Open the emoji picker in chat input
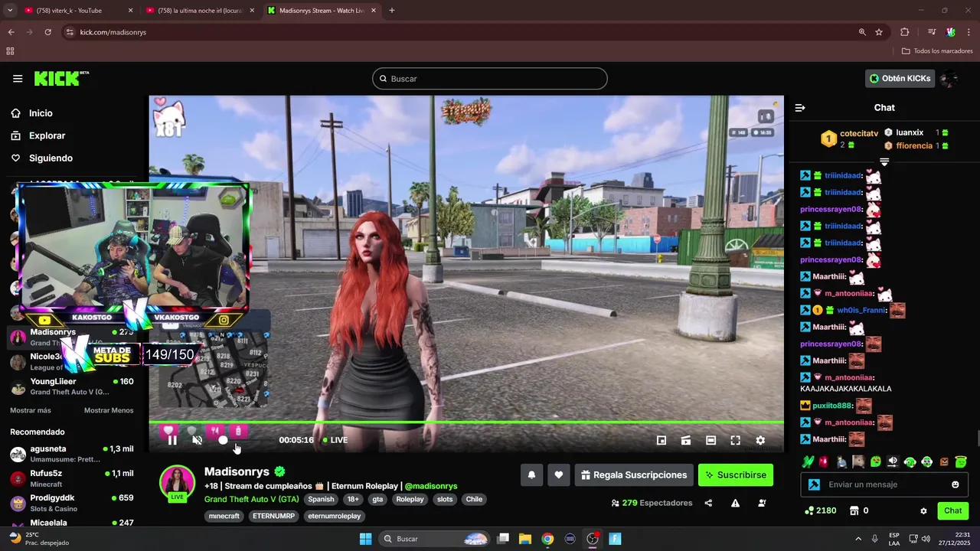This screenshot has width=980, height=551. point(955,484)
